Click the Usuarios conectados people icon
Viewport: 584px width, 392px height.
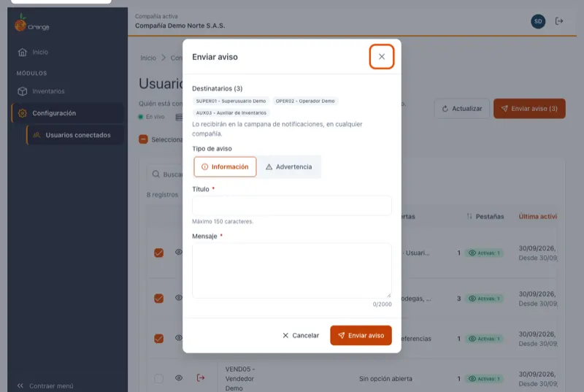coord(36,135)
